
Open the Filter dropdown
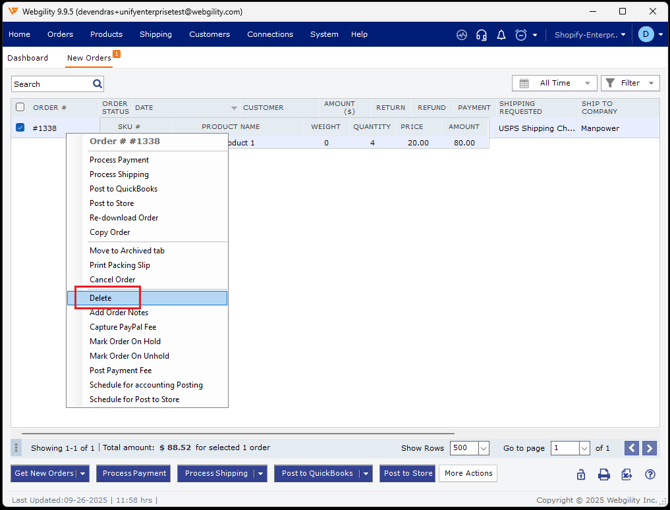tap(630, 84)
